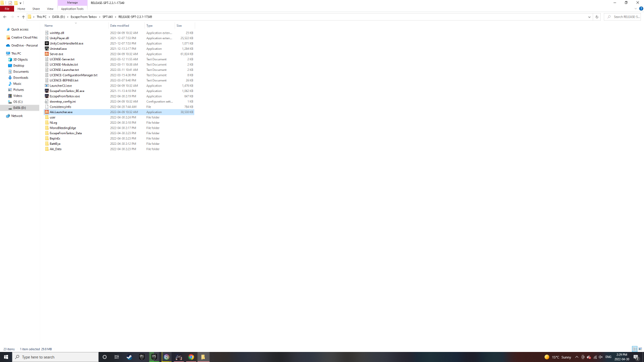Viewport: 644px width, 362px height.
Task: Click the Search RELEASE-S... box
Action: (x=623, y=17)
